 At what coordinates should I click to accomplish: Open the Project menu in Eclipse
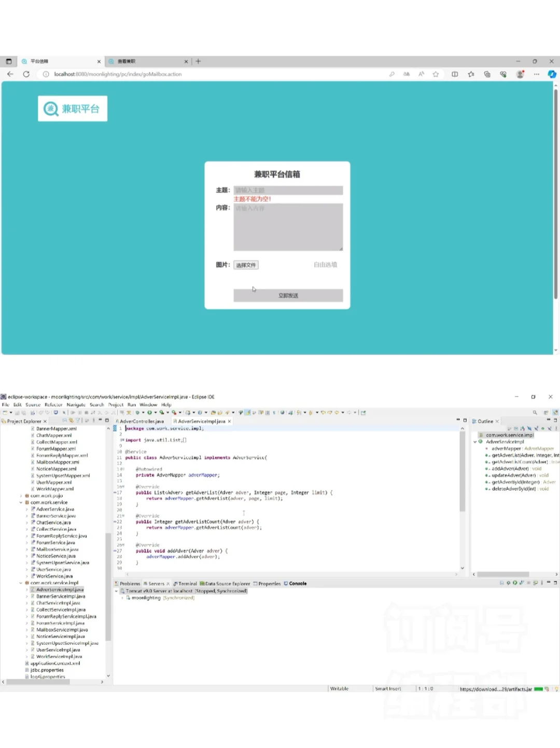tap(116, 405)
